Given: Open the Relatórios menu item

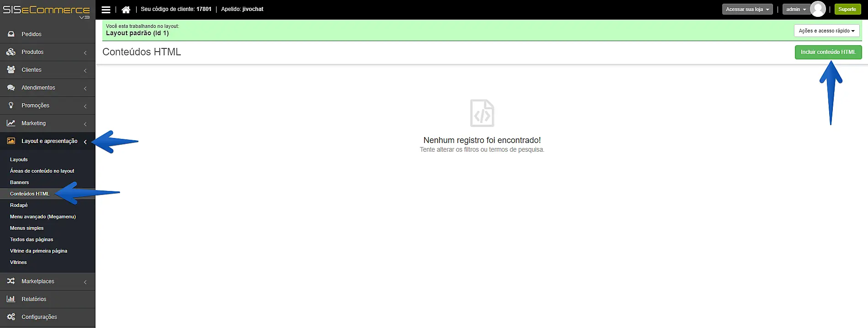Looking at the screenshot, I should click(48, 299).
